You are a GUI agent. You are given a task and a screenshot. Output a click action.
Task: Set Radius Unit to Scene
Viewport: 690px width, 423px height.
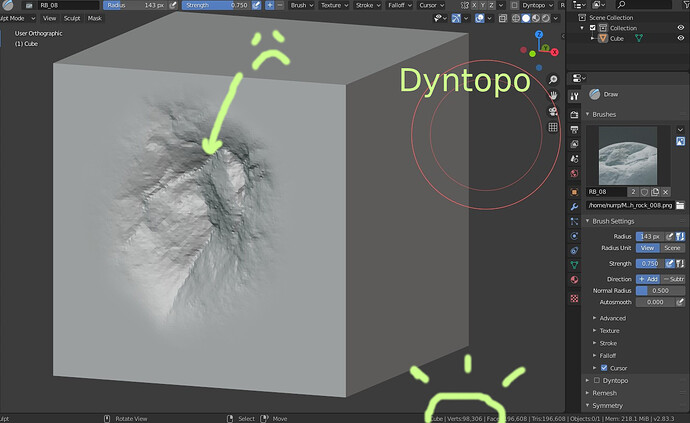tap(672, 248)
